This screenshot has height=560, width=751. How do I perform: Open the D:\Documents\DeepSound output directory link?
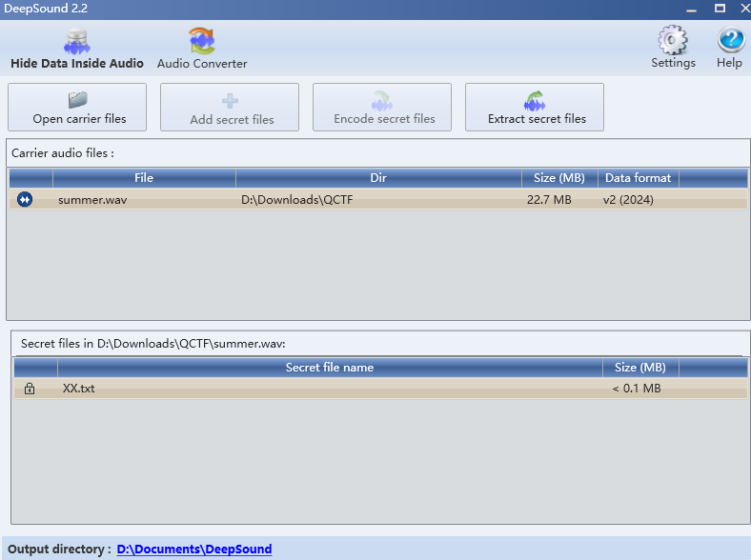[x=194, y=549]
